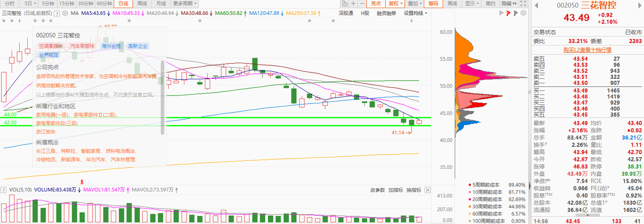
Task: Switch to the 15分钟 chart tab
Action: pyautogui.click(x=67, y=4)
